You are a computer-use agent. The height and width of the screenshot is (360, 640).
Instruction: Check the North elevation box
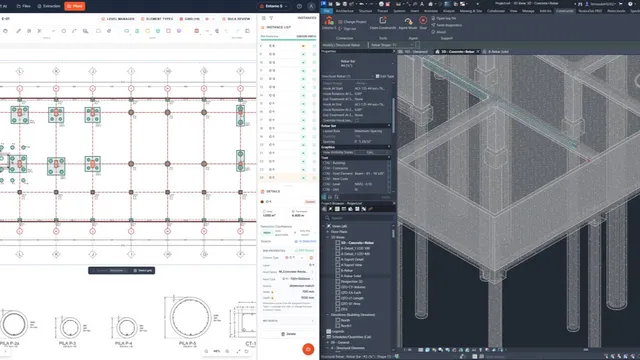point(338,320)
